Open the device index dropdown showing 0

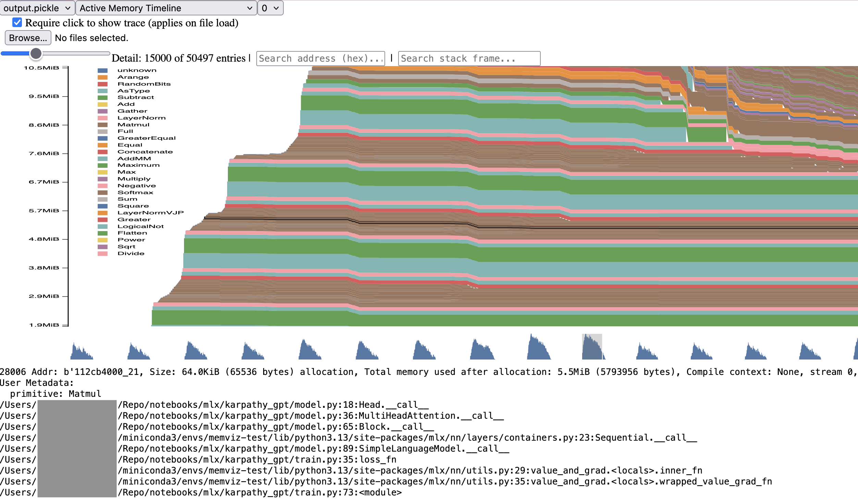pyautogui.click(x=270, y=8)
